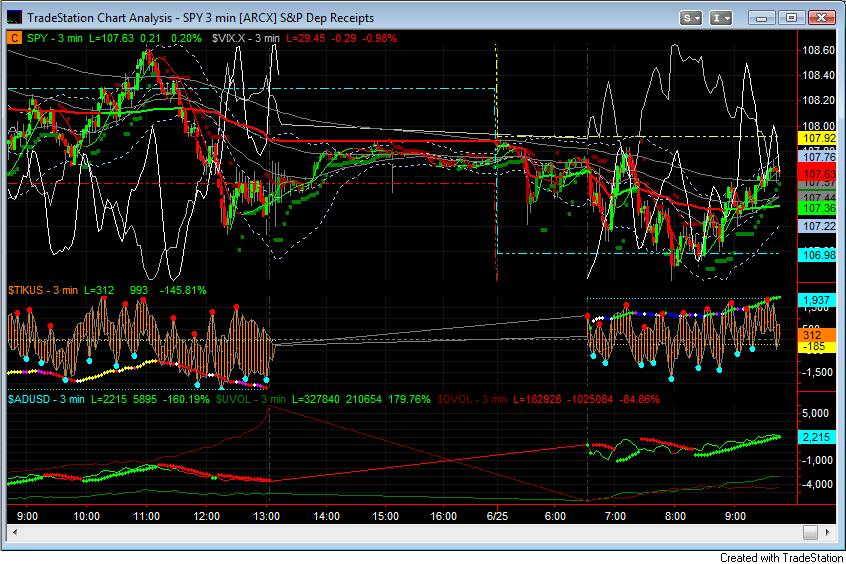Image resolution: width=846 pixels, height=564 pixels.
Task: Select the 'SPY - 3 min' status label
Action: [x=54, y=38]
